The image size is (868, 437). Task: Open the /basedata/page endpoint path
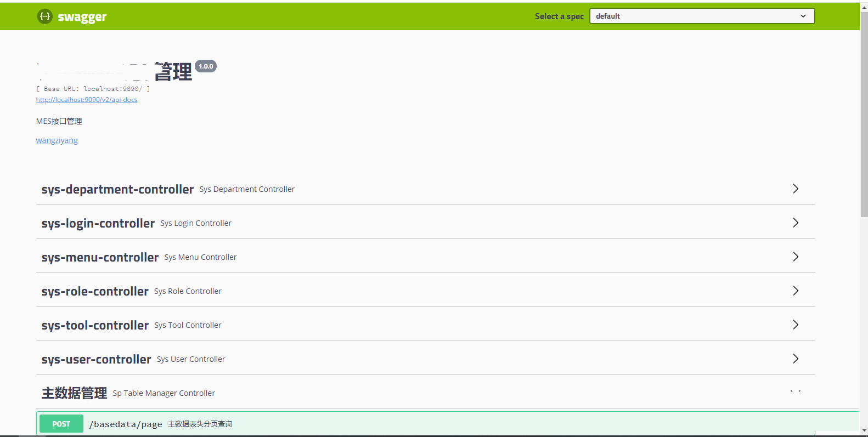[x=126, y=424]
